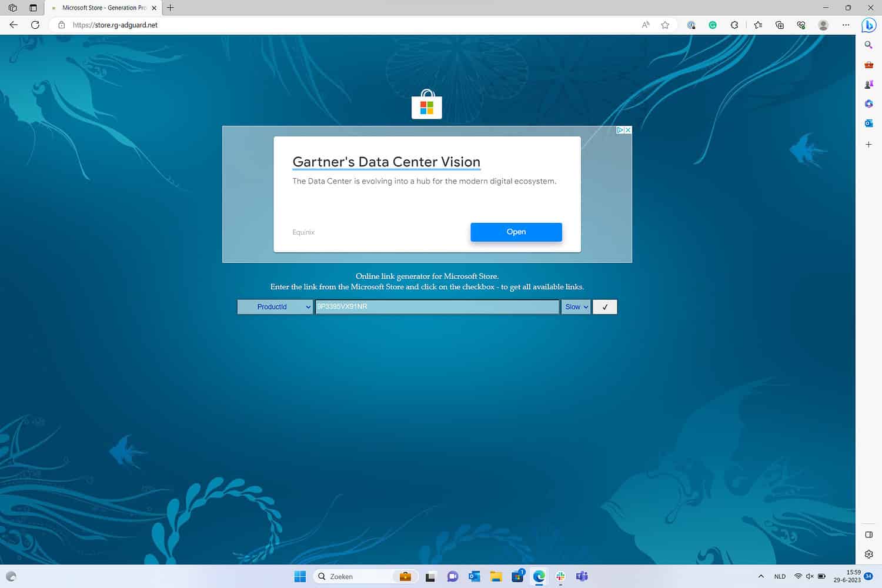The image size is (882, 588).
Task: Open Browser essentials heart icon
Action: pyautogui.click(x=801, y=25)
